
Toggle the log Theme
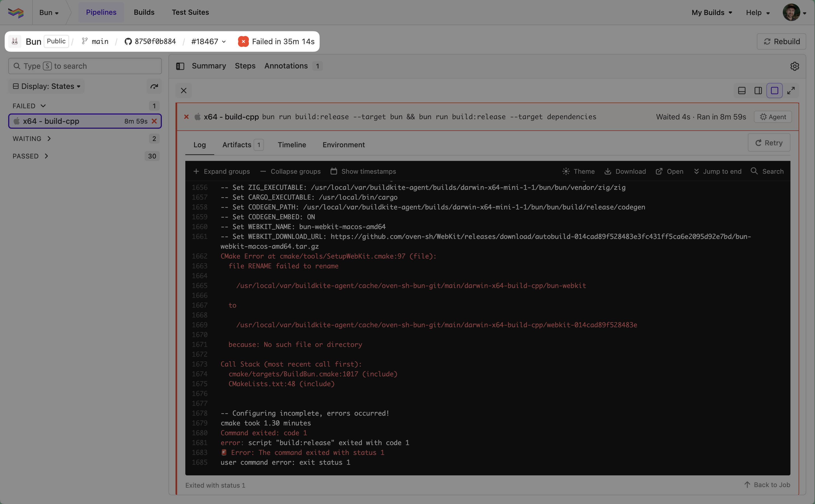coord(578,171)
